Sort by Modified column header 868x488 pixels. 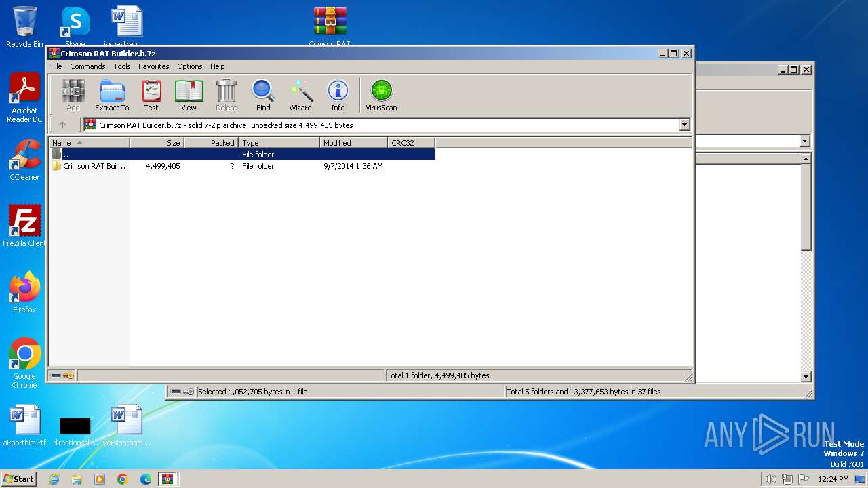pos(353,142)
